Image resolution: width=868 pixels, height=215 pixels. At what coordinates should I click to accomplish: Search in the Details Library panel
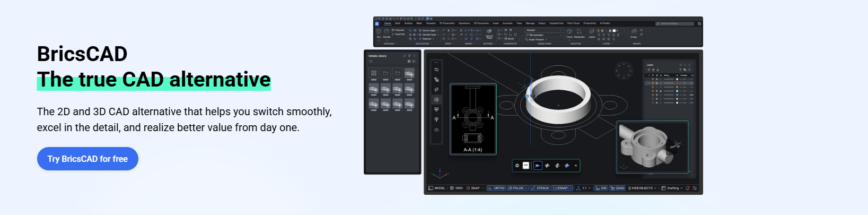tap(405, 56)
